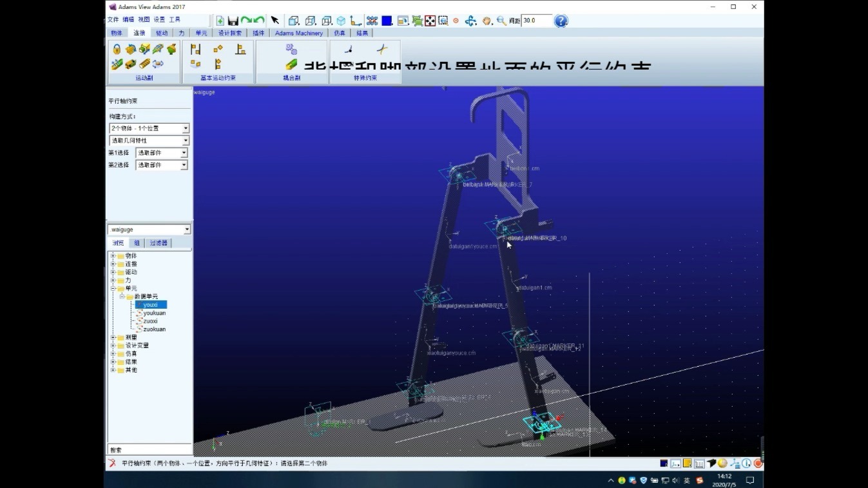Image resolution: width=868 pixels, height=488 pixels.
Task: Expand the 设计变量 tree folder
Action: [x=113, y=346]
